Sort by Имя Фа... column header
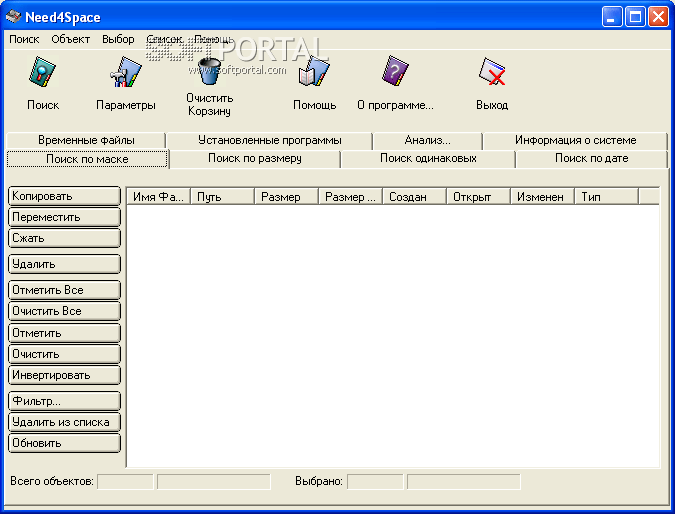Viewport: 675px width, 514px height. (158, 197)
